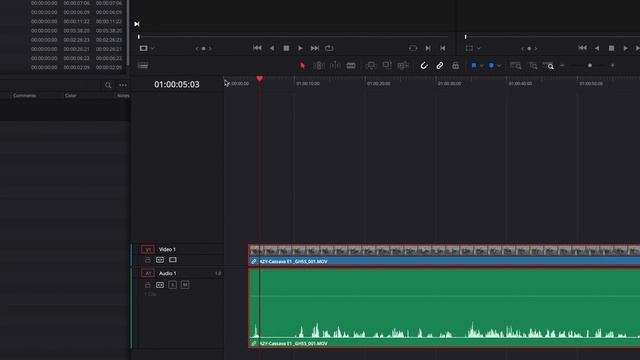Viewport: 640px width, 360px height.
Task: Open the marker color dropdown arrow
Action: (x=499, y=66)
